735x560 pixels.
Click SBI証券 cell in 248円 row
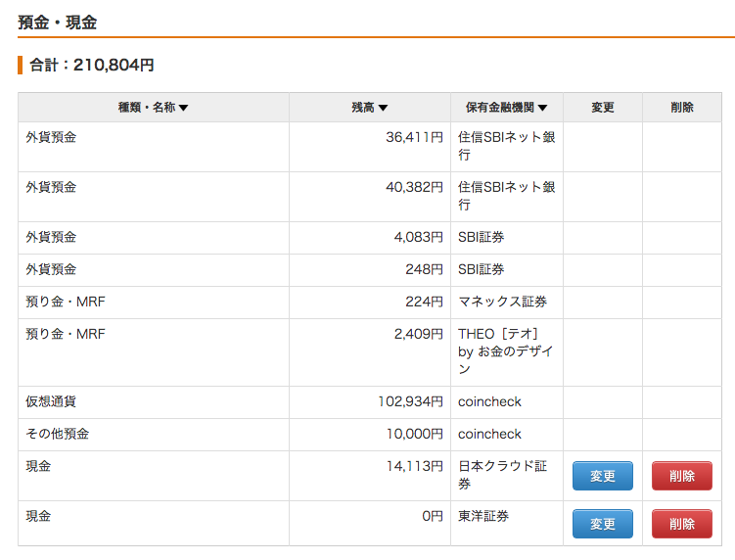[507, 270]
